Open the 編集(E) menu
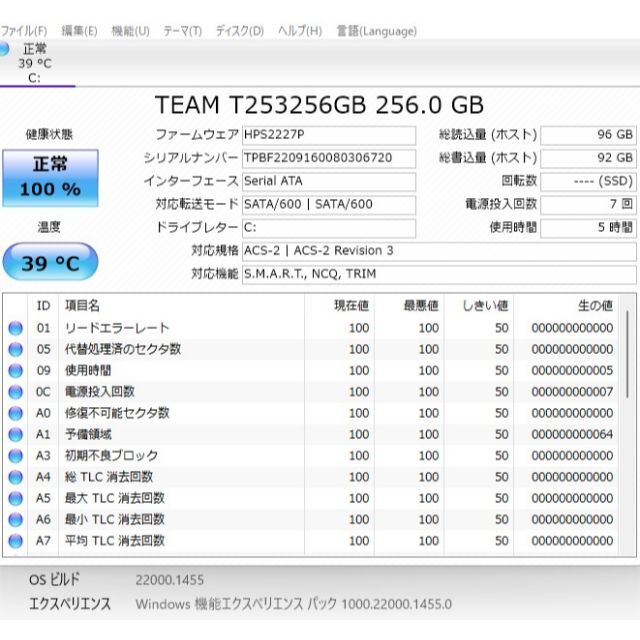 coord(79,31)
